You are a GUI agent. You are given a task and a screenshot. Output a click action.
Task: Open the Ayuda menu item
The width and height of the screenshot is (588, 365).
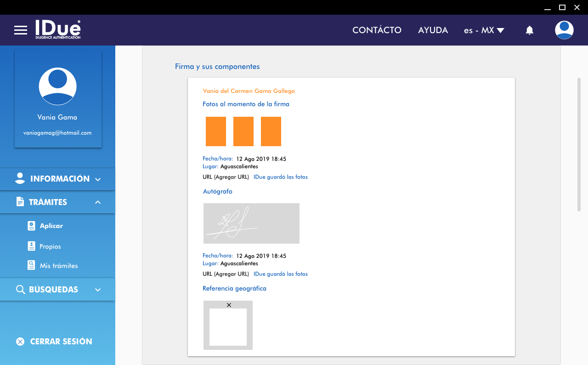pyautogui.click(x=433, y=30)
